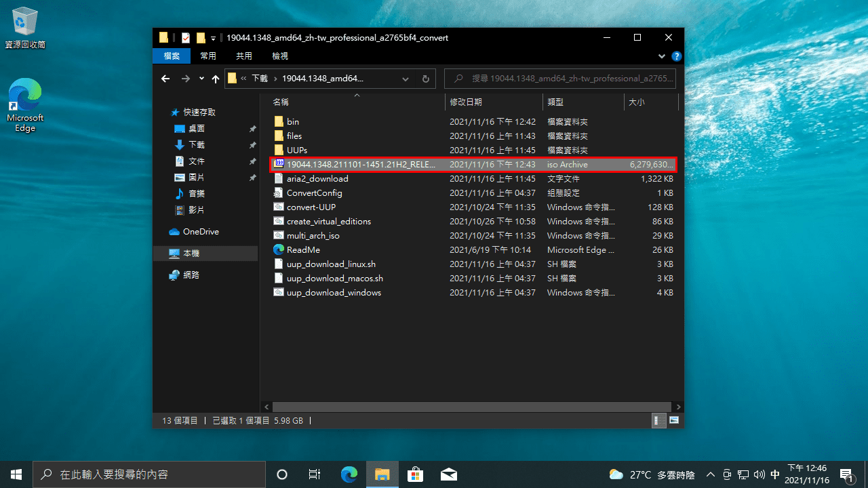Open Microsoft Store from the taskbar
Image resolution: width=868 pixels, height=488 pixels.
click(x=415, y=474)
